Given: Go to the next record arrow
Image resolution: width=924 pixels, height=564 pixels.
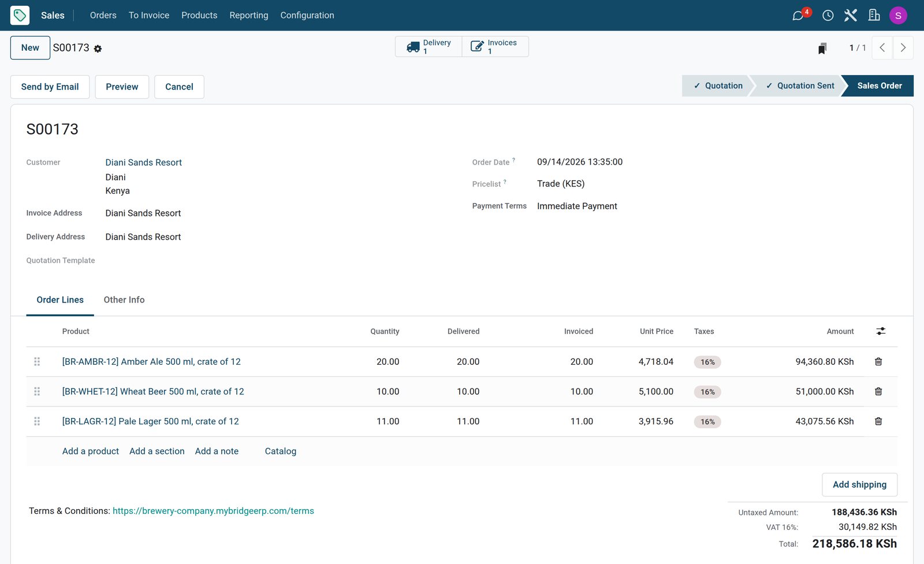Looking at the screenshot, I should tap(903, 48).
